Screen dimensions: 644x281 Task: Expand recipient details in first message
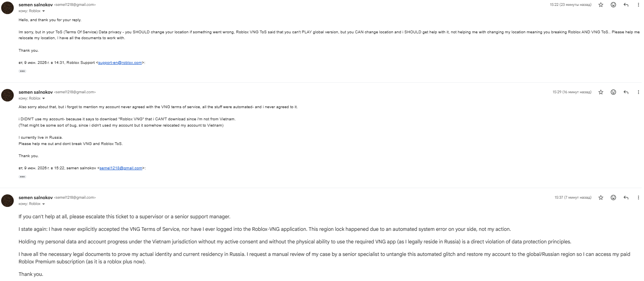pos(44,11)
